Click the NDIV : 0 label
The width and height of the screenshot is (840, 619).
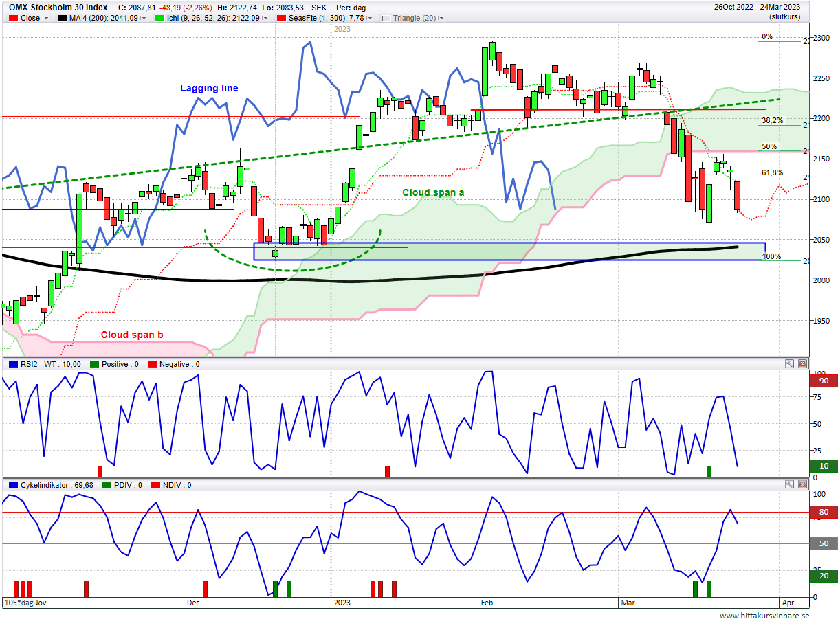[x=175, y=485]
